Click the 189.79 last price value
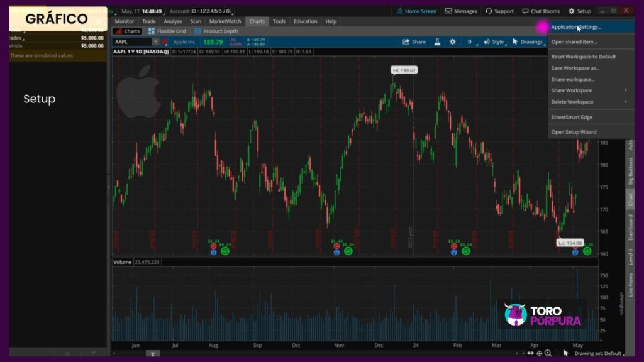Viewport: 644px width, 362px height. point(213,42)
